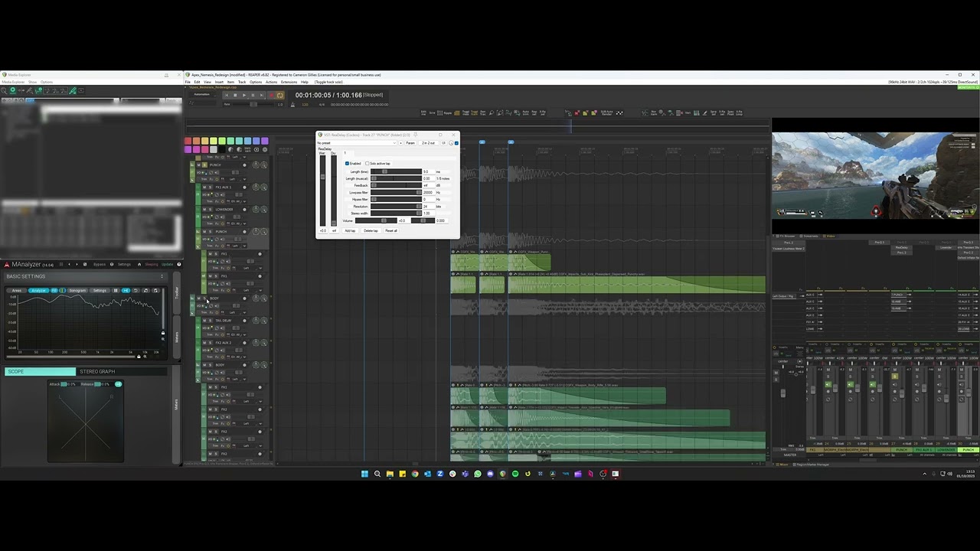980x551 pixels.
Task: Toggle the metronome icon beside the tempo
Action: [x=292, y=104]
